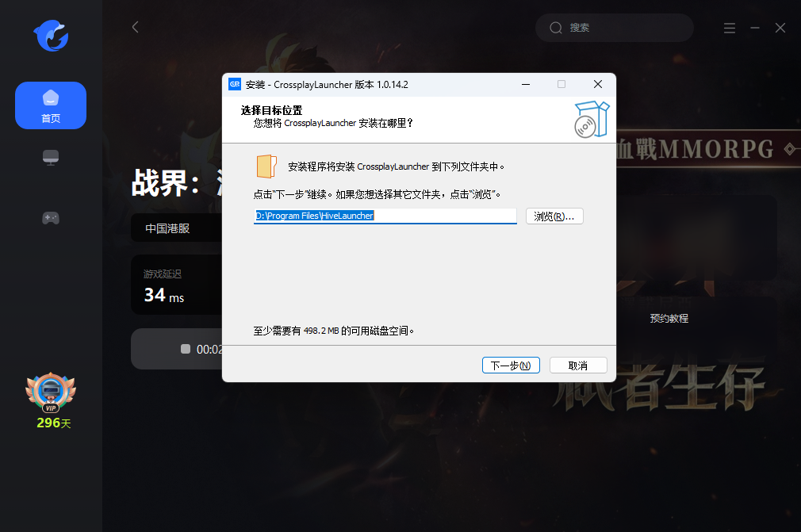Close the CrossplayLauncher installer dialog

click(598, 84)
